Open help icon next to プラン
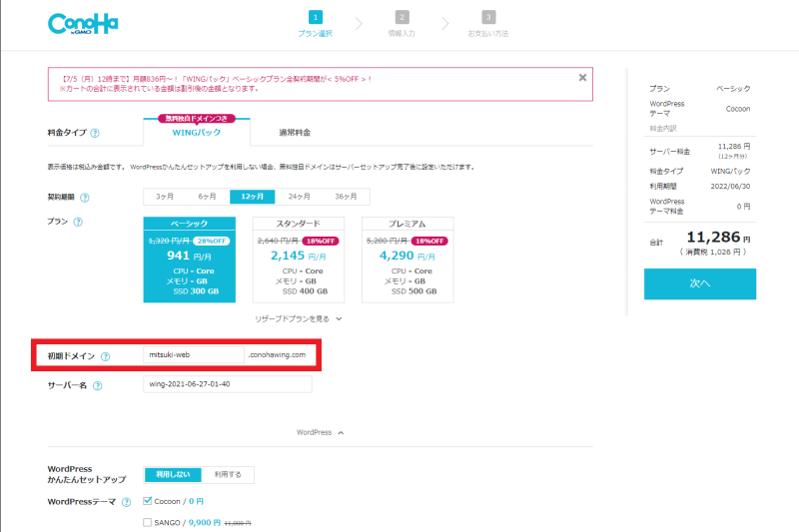The image size is (799, 532). [78, 222]
